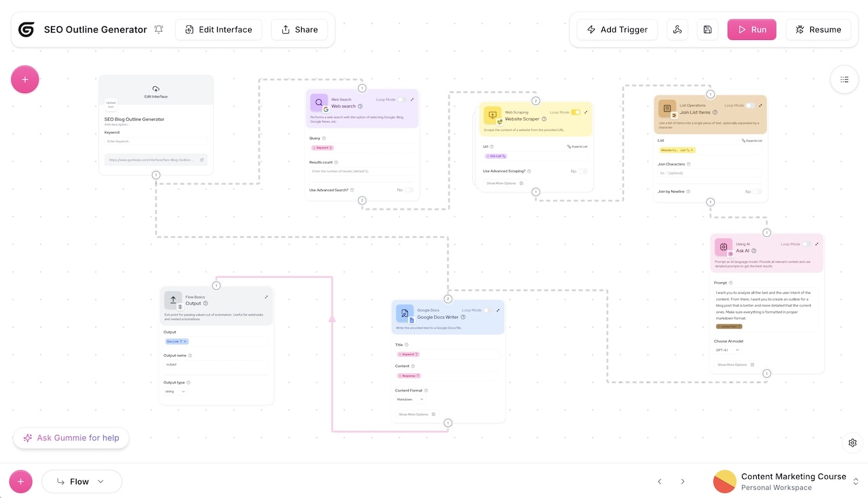Click the Ask AI node icon
This screenshot has width=868, height=498.
point(723,247)
